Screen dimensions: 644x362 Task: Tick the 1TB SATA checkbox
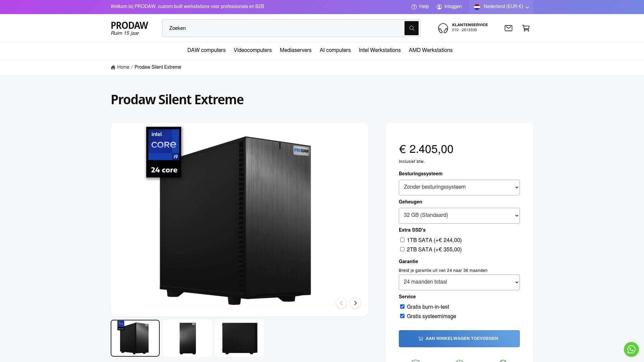(x=402, y=240)
